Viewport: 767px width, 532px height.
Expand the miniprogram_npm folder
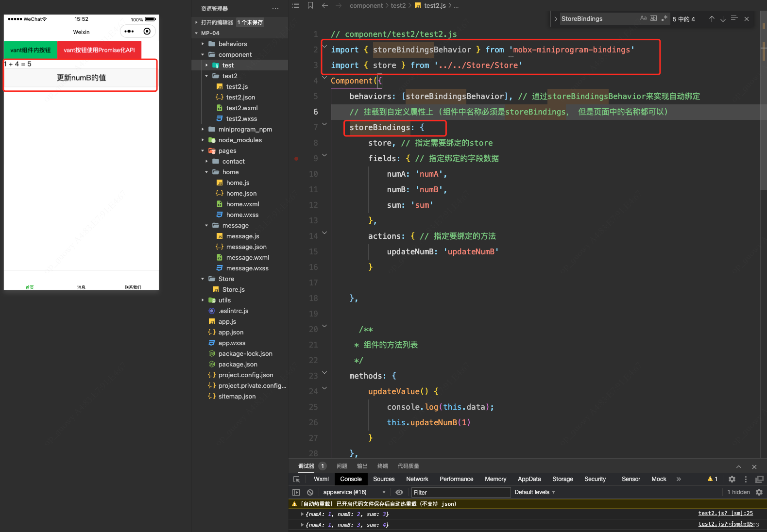[203, 129]
